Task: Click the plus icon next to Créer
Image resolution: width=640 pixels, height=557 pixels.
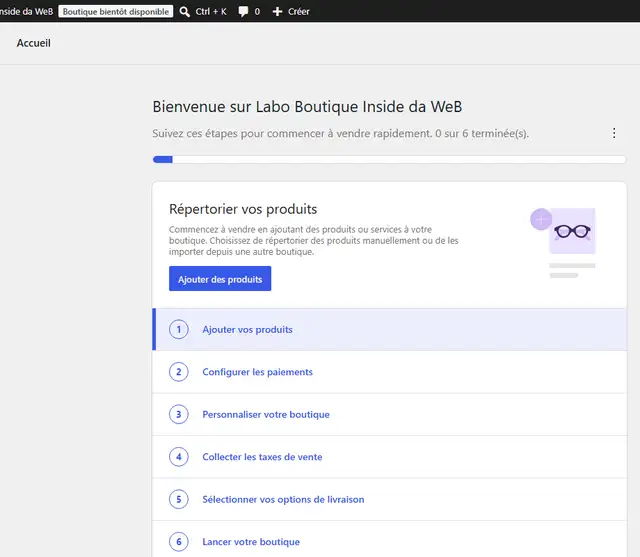Action: tap(277, 11)
